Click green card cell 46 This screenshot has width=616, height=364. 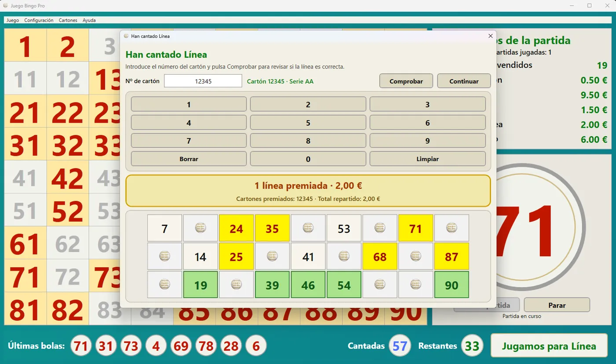click(308, 284)
